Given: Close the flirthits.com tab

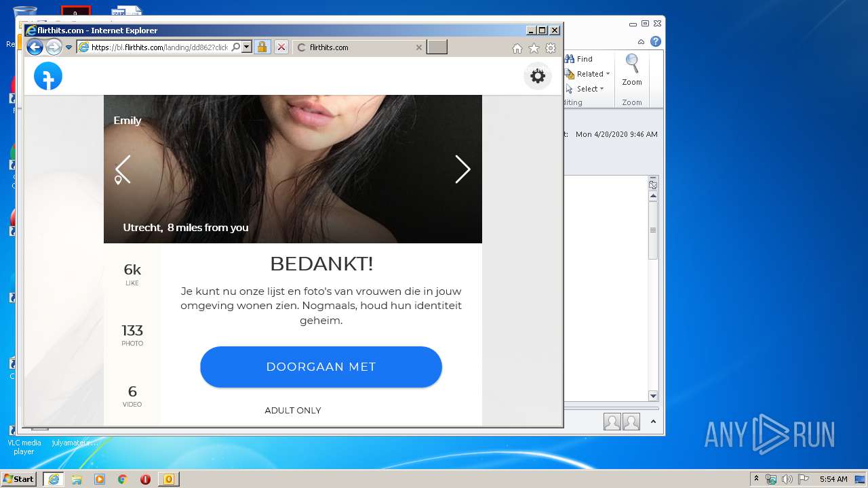Looking at the screenshot, I should pyautogui.click(x=418, y=47).
